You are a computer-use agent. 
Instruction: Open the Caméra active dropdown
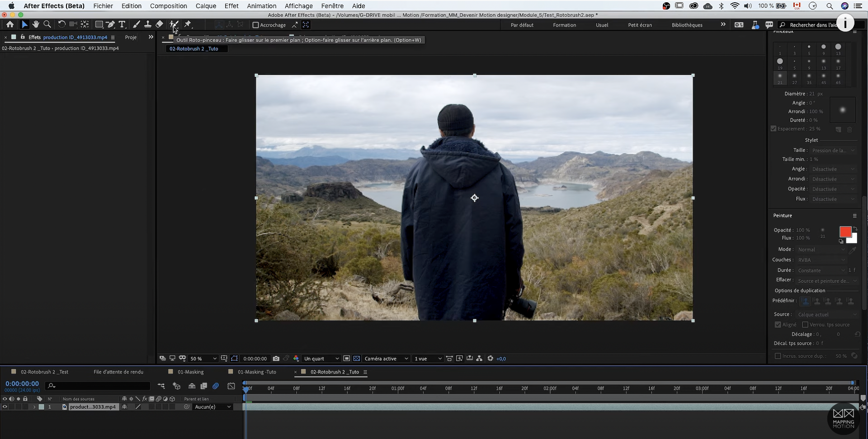coord(387,359)
